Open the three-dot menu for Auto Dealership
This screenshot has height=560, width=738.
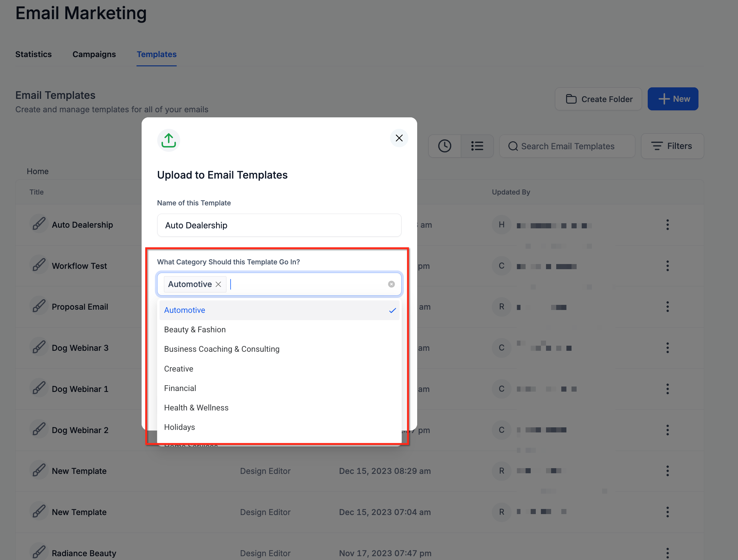pyautogui.click(x=667, y=225)
